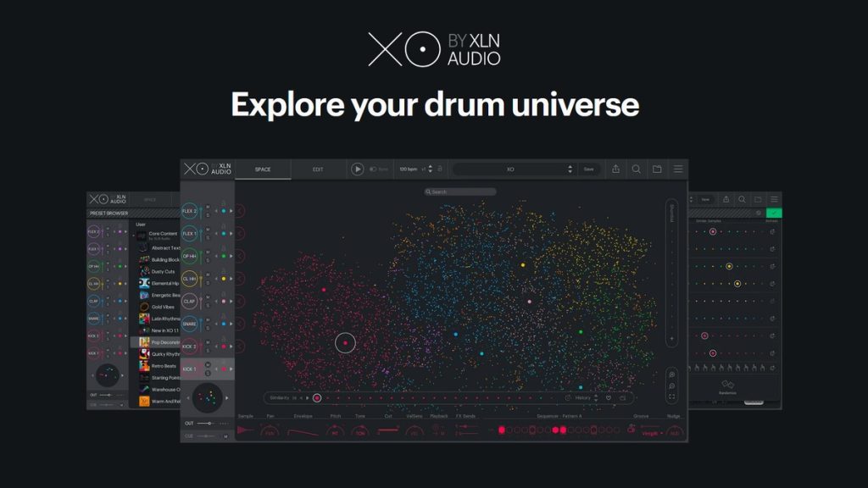Open the export share icon in the toolbar
The image size is (868, 488).
[615, 169]
